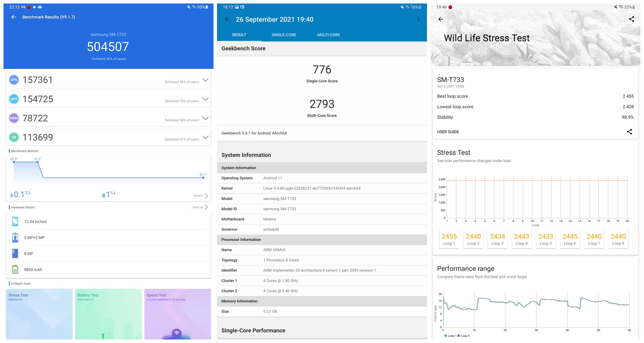
Task: Click Governor value schedutil
Action: (271, 230)
